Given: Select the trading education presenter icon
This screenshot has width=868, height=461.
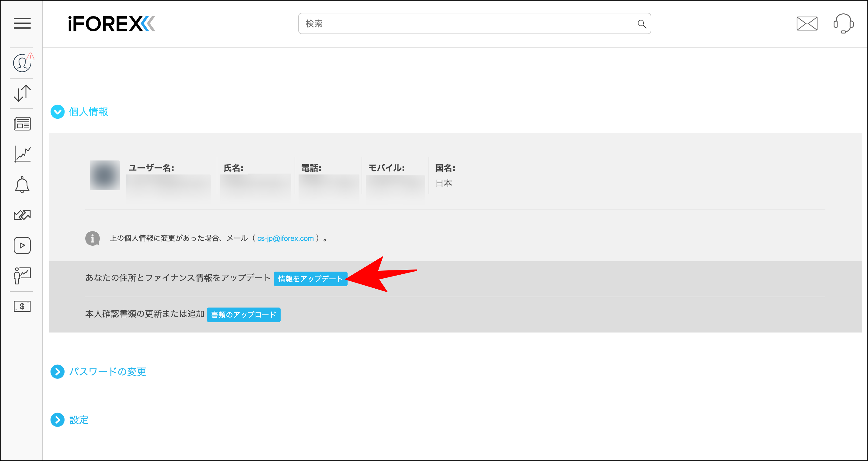Looking at the screenshot, I should (22, 276).
